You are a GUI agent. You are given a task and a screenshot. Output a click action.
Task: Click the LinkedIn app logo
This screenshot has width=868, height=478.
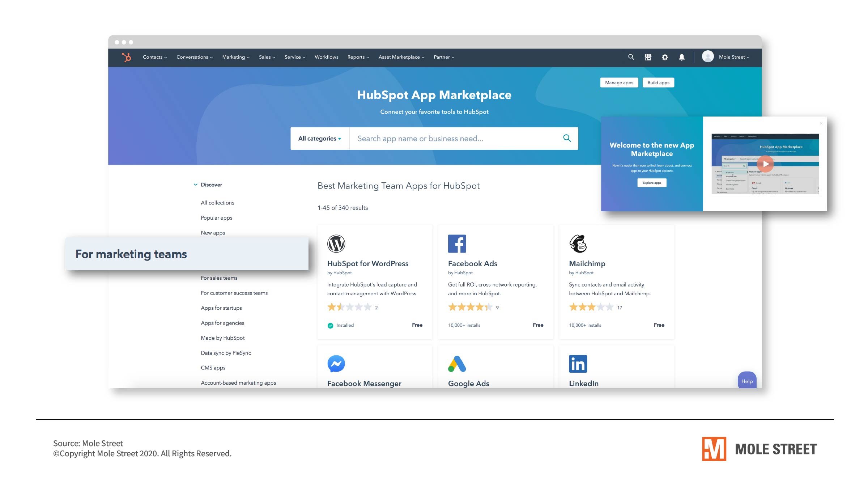pos(578,364)
